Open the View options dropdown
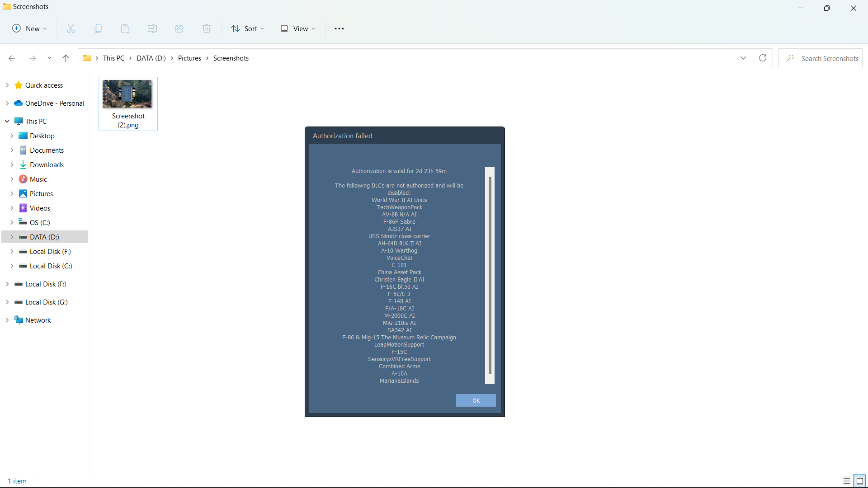The width and height of the screenshot is (868, 488). (x=298, y=28)
